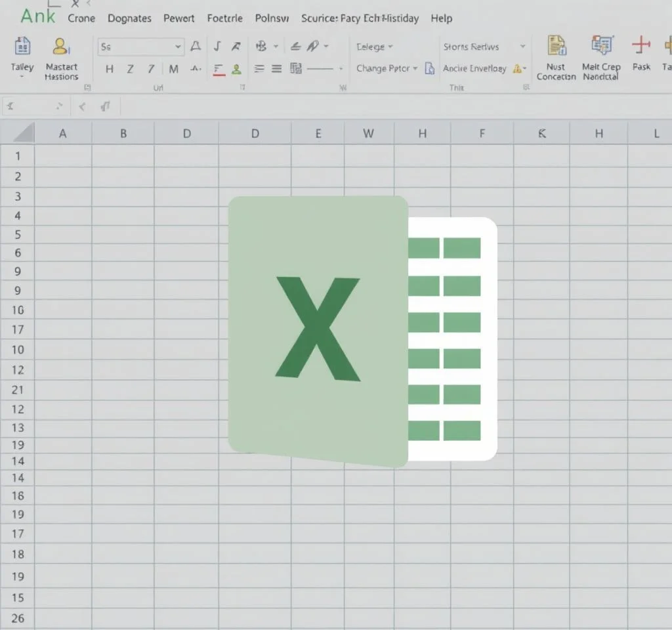Switch to the Dognates tab

(x=129, y=18)
